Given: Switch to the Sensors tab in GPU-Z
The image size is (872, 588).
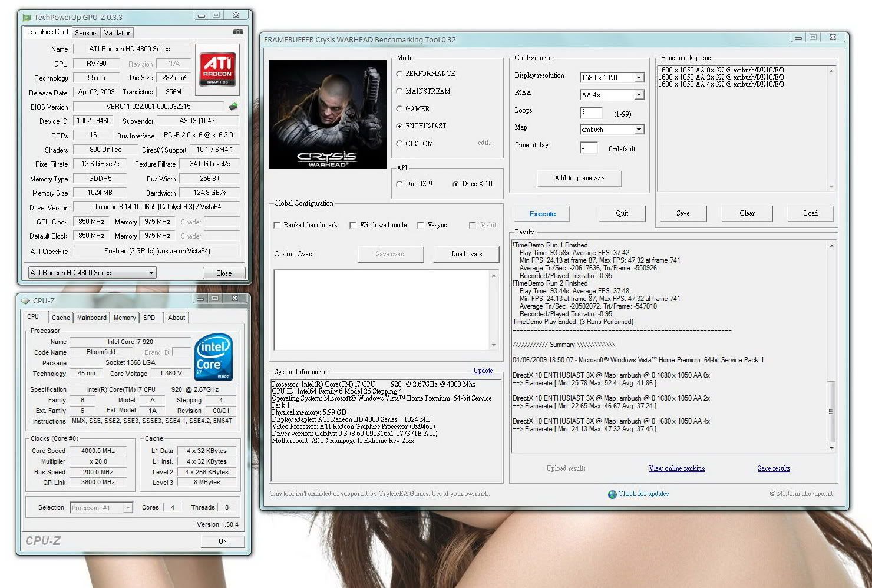Looking at the screenshot, I should coord(86,33).
